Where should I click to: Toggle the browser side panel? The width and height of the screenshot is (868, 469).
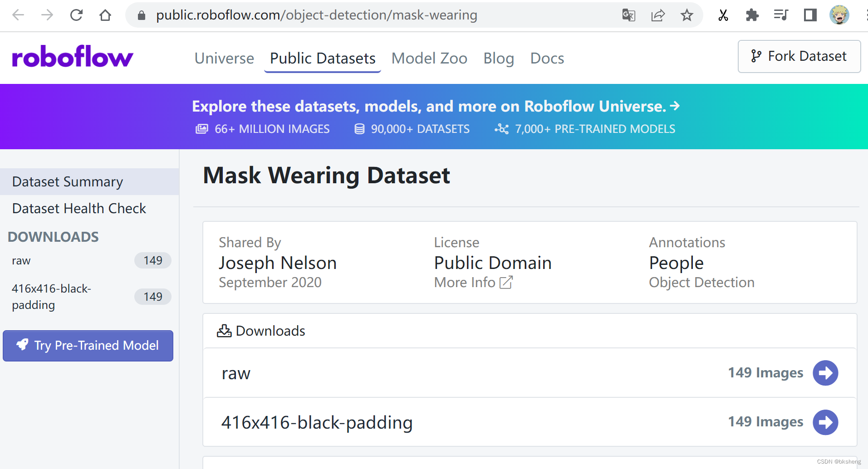point(810,15)
